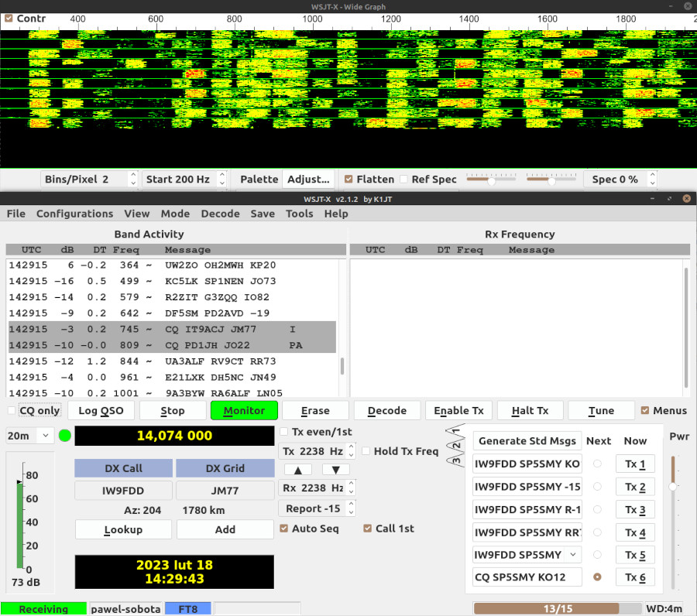Screen dimensions: 697x616
Task: Click the Adjust... palette button
Action: point(308,179)
